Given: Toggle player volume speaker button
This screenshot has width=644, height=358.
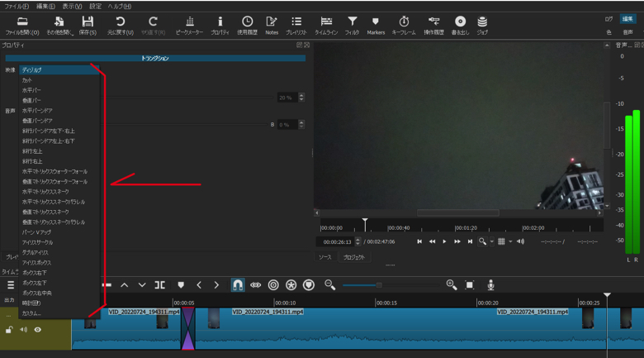Looking at the screenshot, I should click(520, 241).
